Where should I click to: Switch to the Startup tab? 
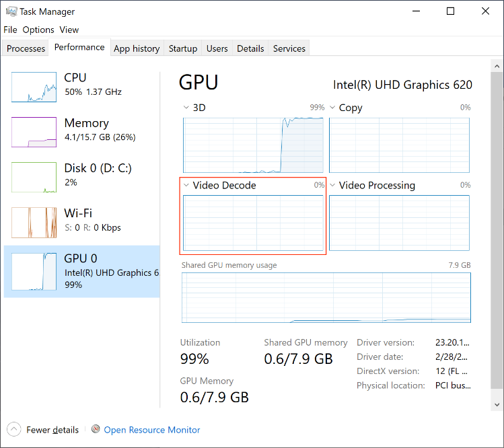coord(183,48)
